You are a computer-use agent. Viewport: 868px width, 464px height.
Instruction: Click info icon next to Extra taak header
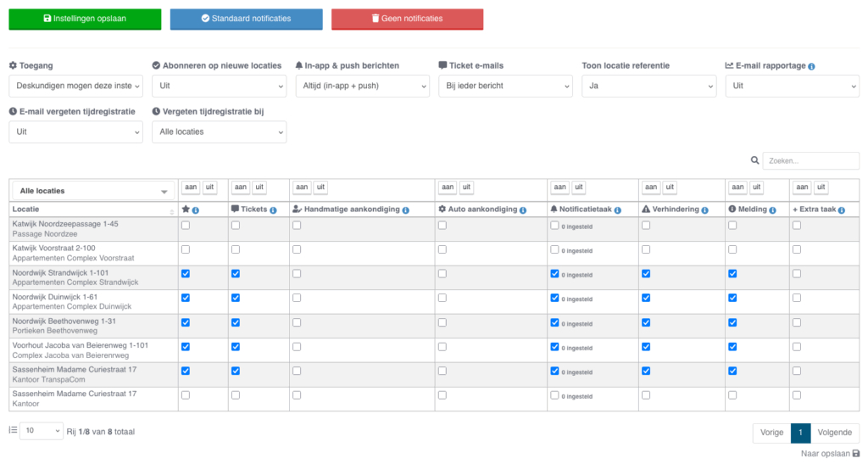pyautogui.click(x=841, y=210)
